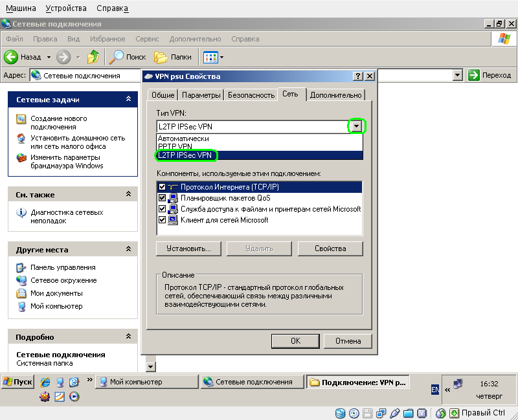Image resolution: width=518 pixels, height=420 pixels.
Task: Open Панель управления link
Action: (x=63, y=267)
